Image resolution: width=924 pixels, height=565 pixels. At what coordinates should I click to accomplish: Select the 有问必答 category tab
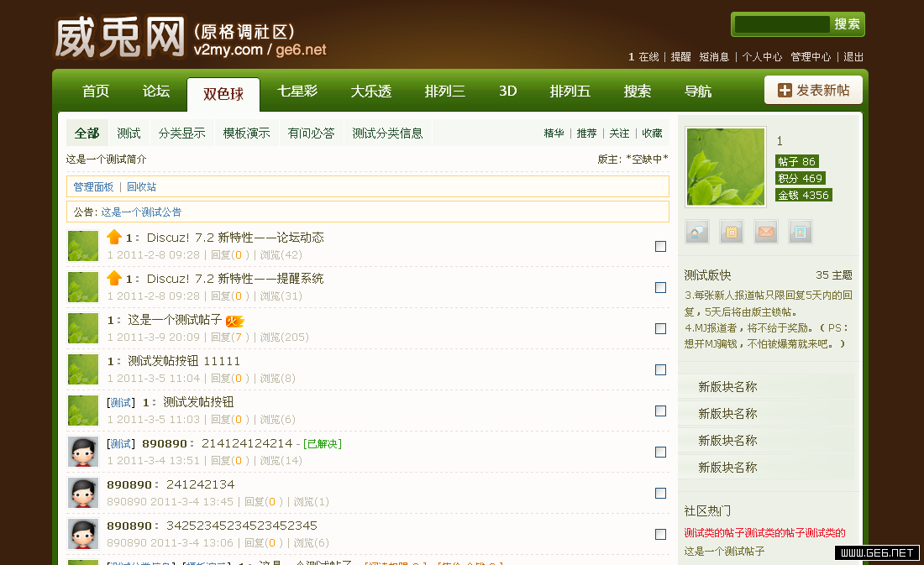click(x=311, y=133)
